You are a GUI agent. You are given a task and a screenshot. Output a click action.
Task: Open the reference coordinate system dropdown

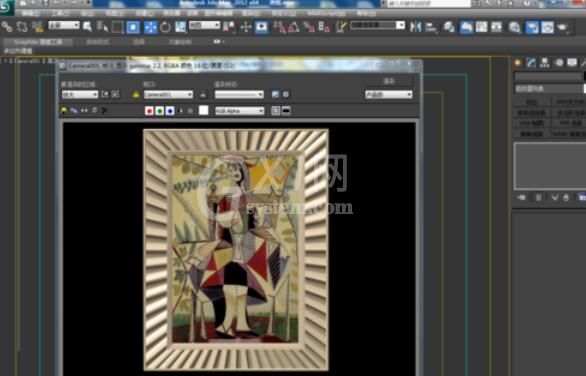tap(204, 25)
